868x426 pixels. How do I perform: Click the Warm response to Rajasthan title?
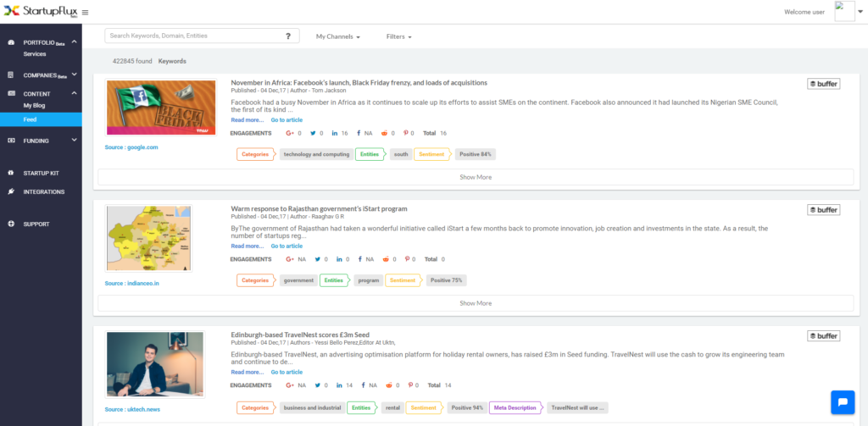[319, 208]
